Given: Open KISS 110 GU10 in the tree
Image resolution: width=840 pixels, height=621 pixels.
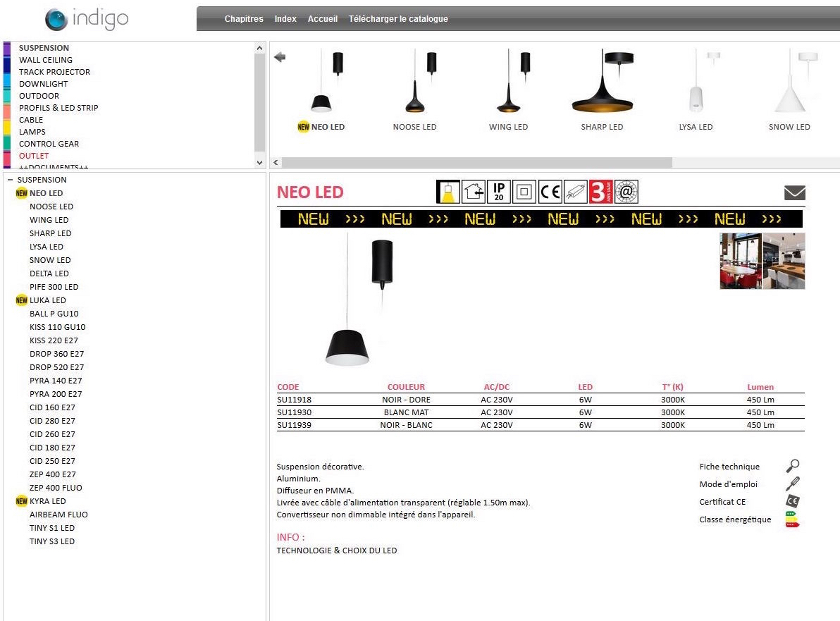Looking at the screenshot, I should [57, 327].
